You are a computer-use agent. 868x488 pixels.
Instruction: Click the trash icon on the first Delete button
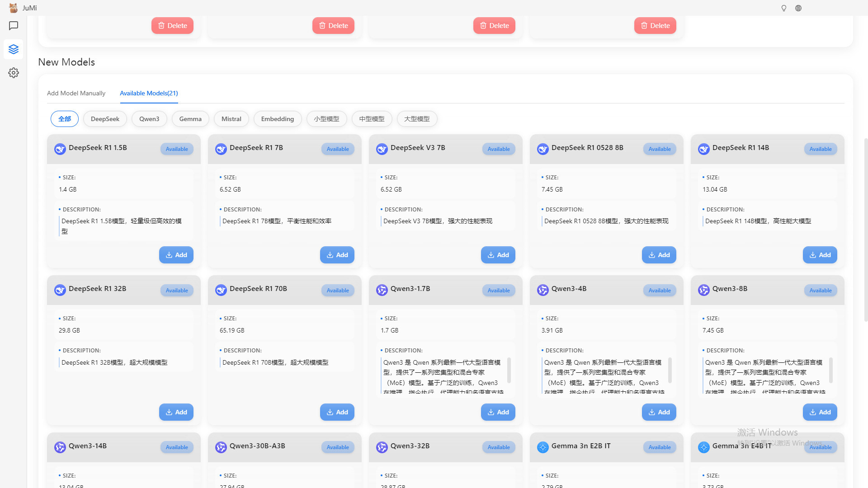(x=162, y=25)
